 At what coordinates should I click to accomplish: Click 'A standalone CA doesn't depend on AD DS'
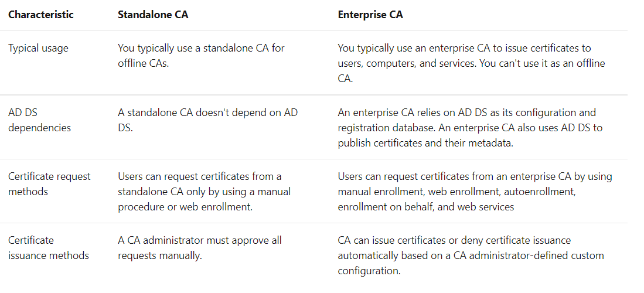208,120
